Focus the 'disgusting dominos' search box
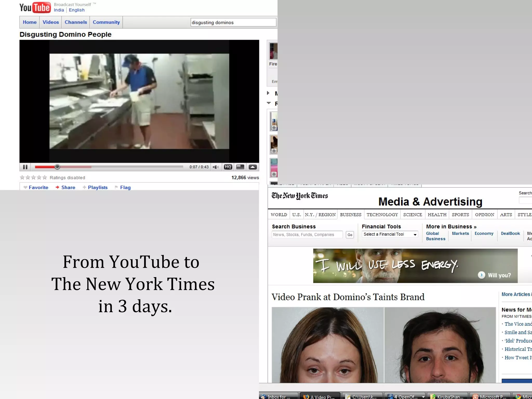Viewport: 532px width, 399px height. pyautogui.click(x=233, y=22)
